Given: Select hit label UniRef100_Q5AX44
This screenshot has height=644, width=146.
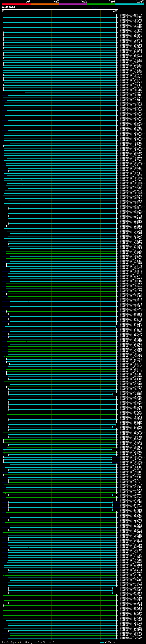Looking at the screenshot, I should 131,278.
